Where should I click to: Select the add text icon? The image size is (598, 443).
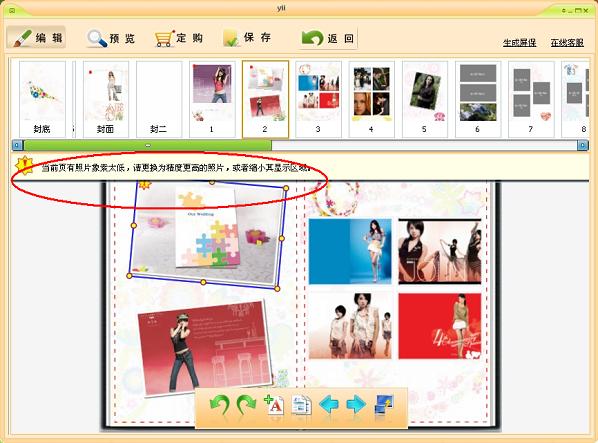point(274,404)
